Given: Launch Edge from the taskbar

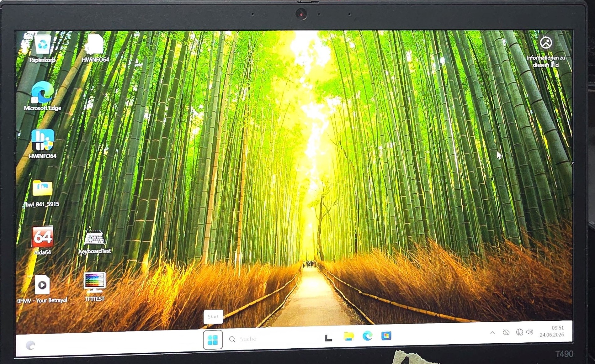Looking at the screenshot, I should point(367,336).
